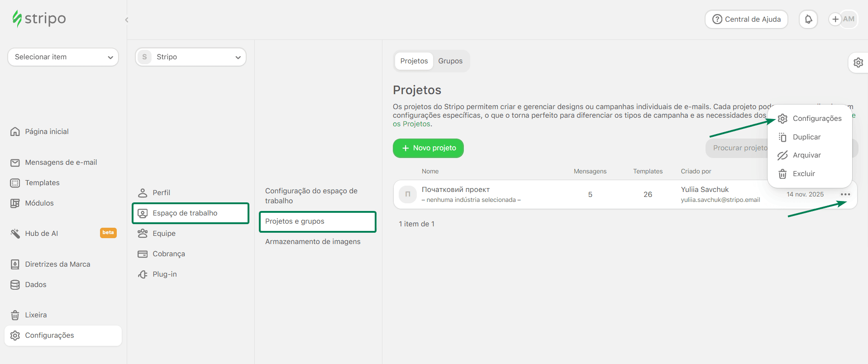Screen dimensions: 868x364
Task: Open the Plug-in settings
Action: coord(165,274)
